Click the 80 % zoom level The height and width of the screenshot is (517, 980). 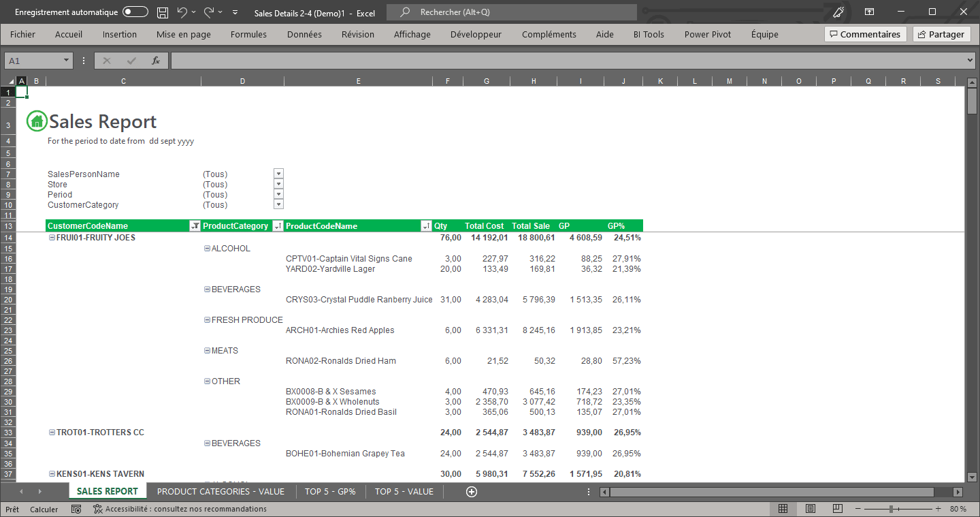pos(958,509)
